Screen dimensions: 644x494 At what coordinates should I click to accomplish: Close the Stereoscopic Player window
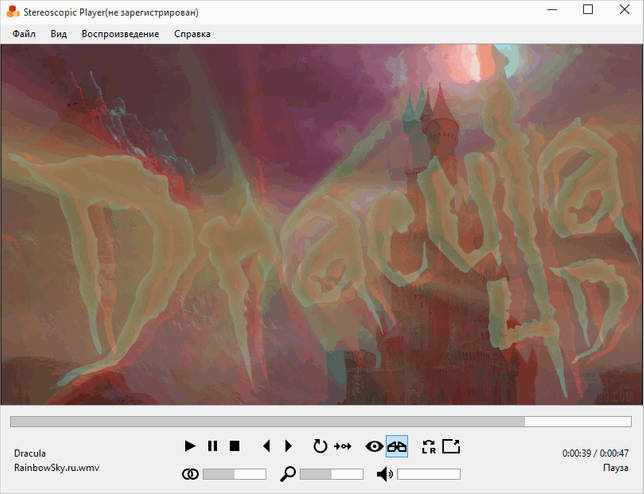[x=624, y=9]
